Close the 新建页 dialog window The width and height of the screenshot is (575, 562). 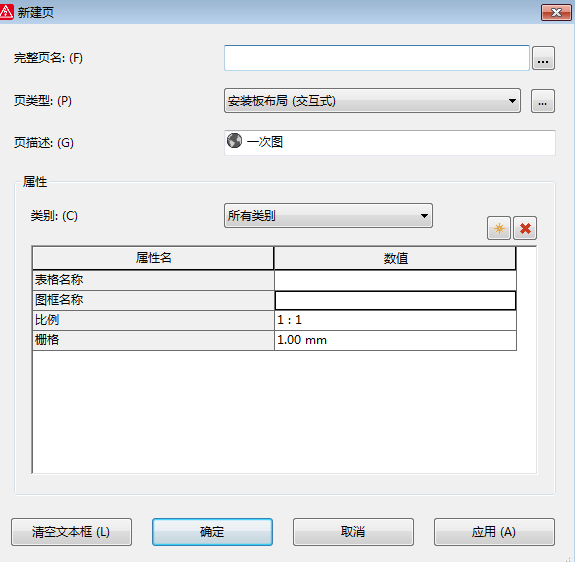(x=556, y=12)
